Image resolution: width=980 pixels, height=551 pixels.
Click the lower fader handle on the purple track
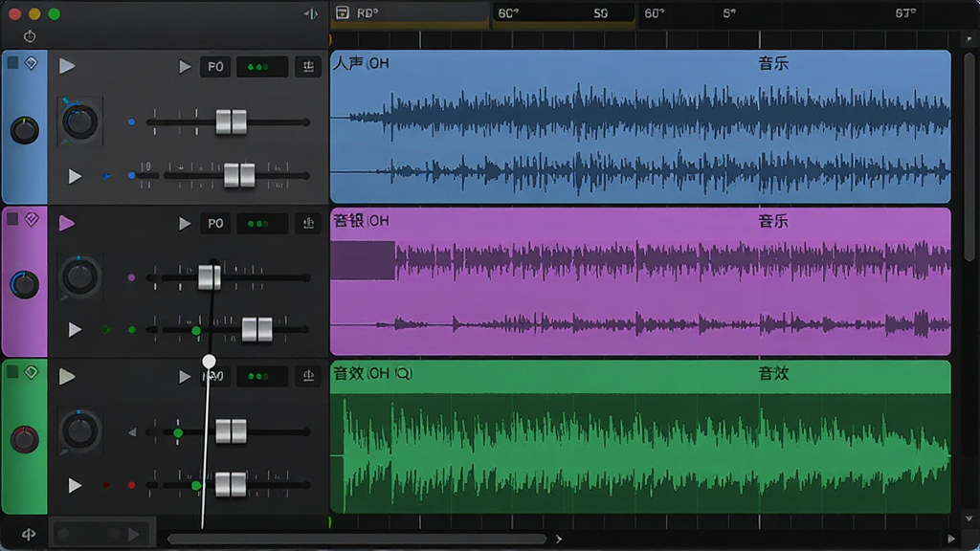click(x=256, y=329)
